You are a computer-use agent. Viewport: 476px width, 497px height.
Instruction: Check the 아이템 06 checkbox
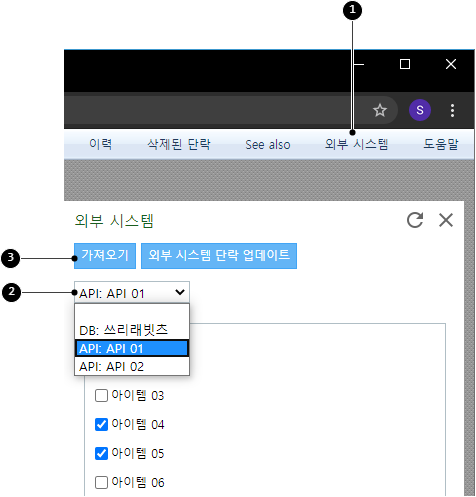coord(101,482)
